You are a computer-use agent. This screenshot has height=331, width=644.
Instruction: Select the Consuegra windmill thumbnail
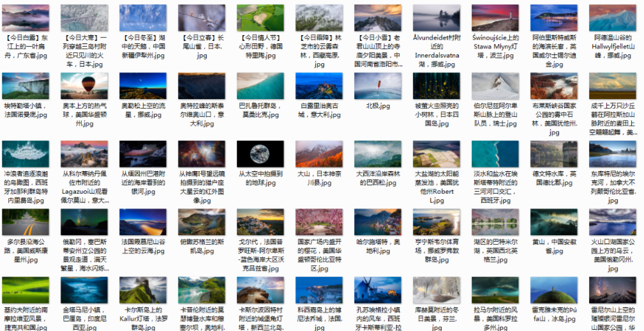pyautogui.click(x=378, y=289)
